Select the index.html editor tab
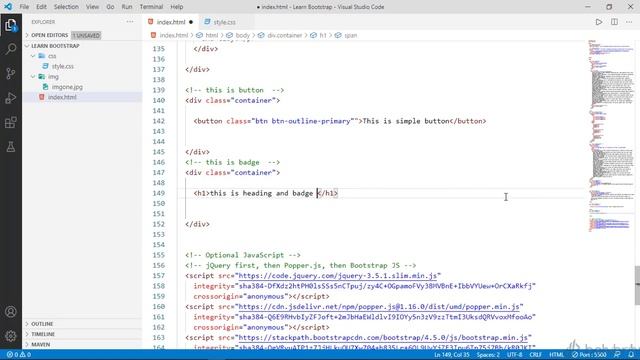 171,22
